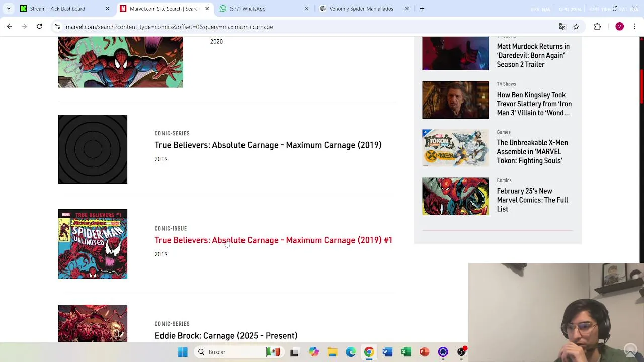Click the Spider-Man Unlimited cover thumbnail

[x=93, y=244]
